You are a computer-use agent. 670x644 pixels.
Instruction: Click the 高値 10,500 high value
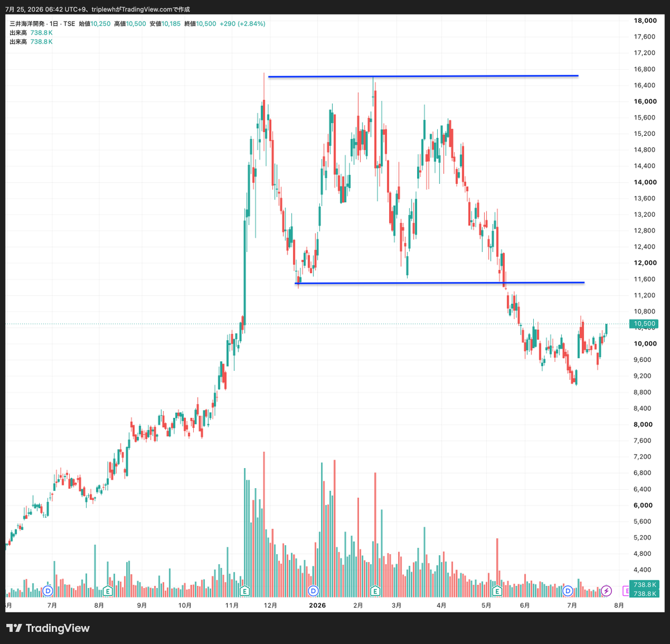pyautogui.click(x=130, y=24)
